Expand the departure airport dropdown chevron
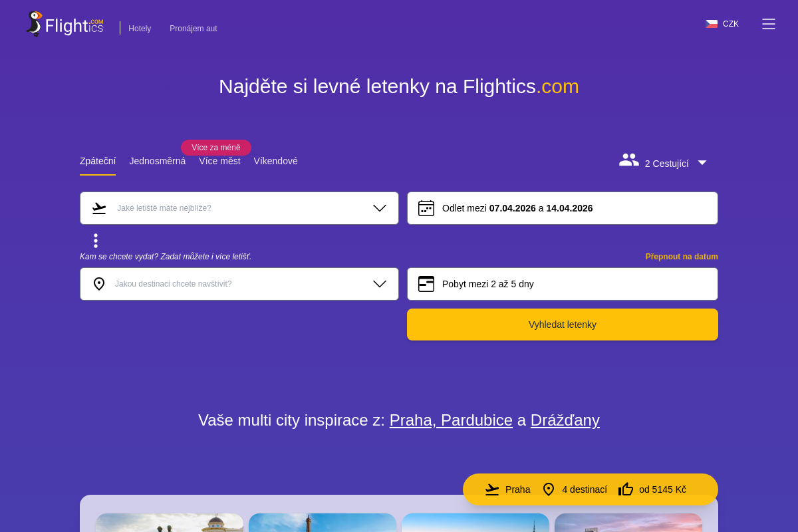This screenshot has height=532, width=798. click(380, 207)
